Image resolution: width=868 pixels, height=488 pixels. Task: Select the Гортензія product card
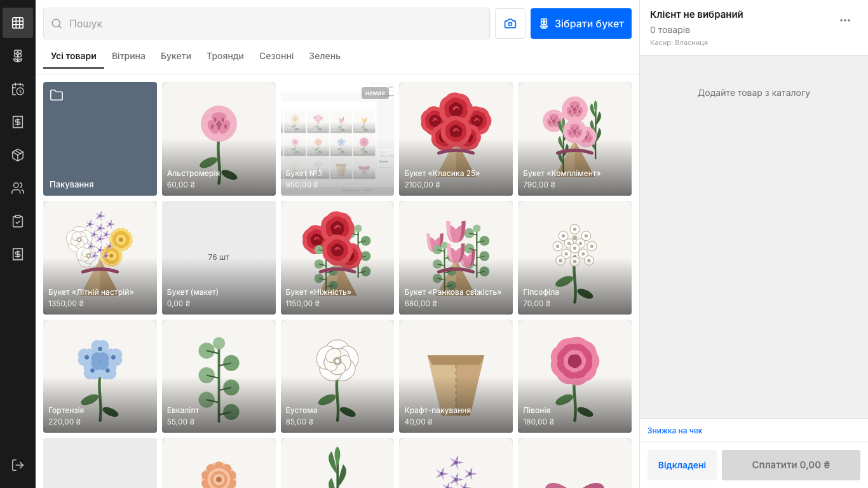[100, 376]
